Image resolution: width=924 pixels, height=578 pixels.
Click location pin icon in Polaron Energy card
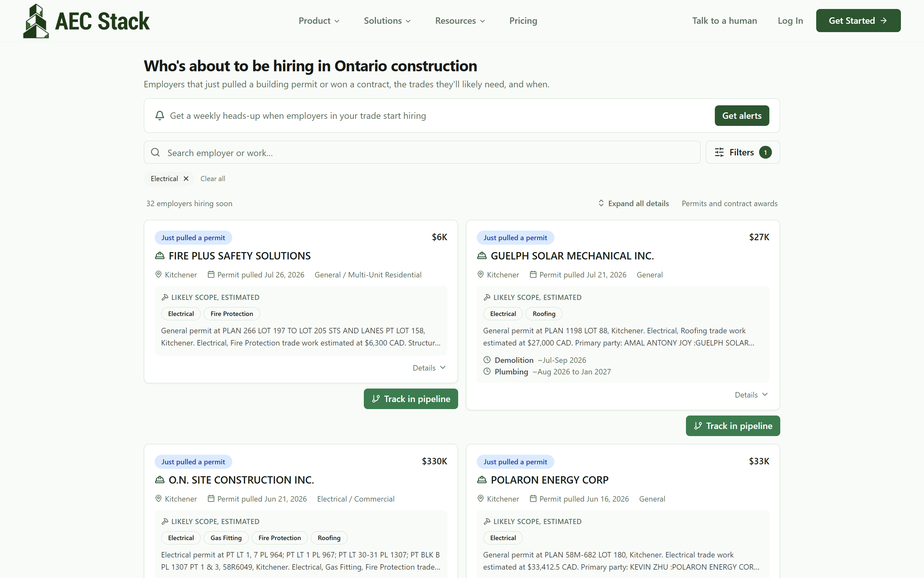click(481, 498)
